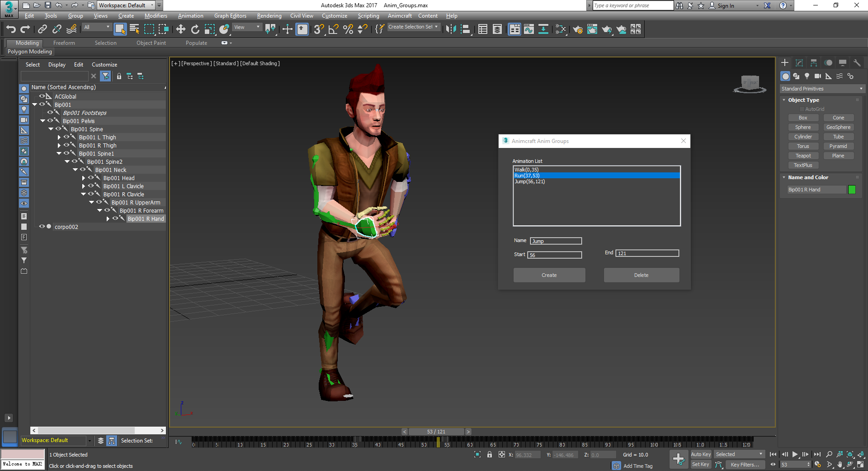Open the Standard Primitives dropdown
Screen dimensions: 868x471
(821, 89)
